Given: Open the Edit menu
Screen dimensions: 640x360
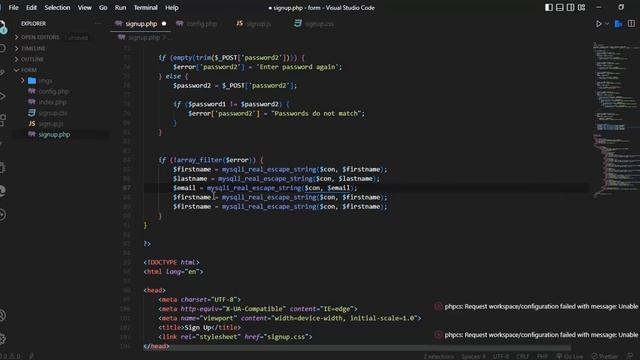Looking at the screenshot, I should pyautogui.click(x=31, y=7).
